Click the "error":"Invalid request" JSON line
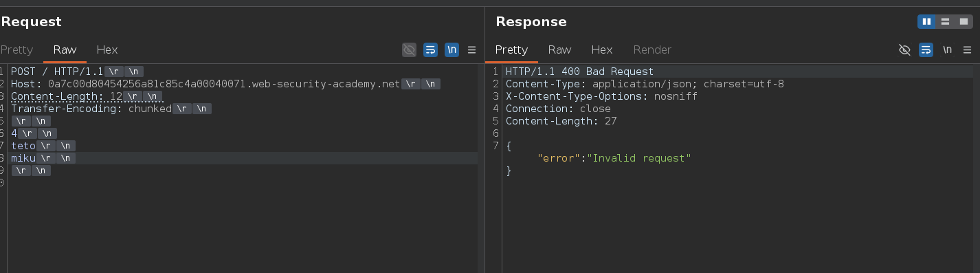This screenshot has width=980, height=273. point(614,158)
